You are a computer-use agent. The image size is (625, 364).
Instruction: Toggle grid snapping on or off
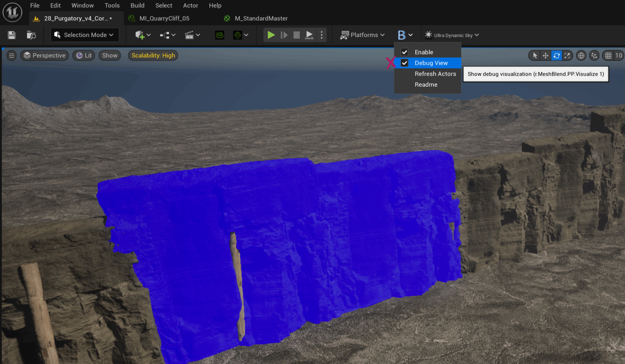click(x=608, y=55)
